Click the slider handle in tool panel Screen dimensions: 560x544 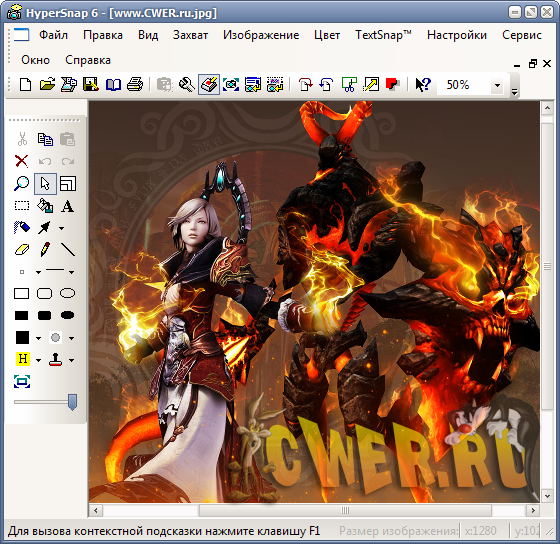click(x=72, y=402)
